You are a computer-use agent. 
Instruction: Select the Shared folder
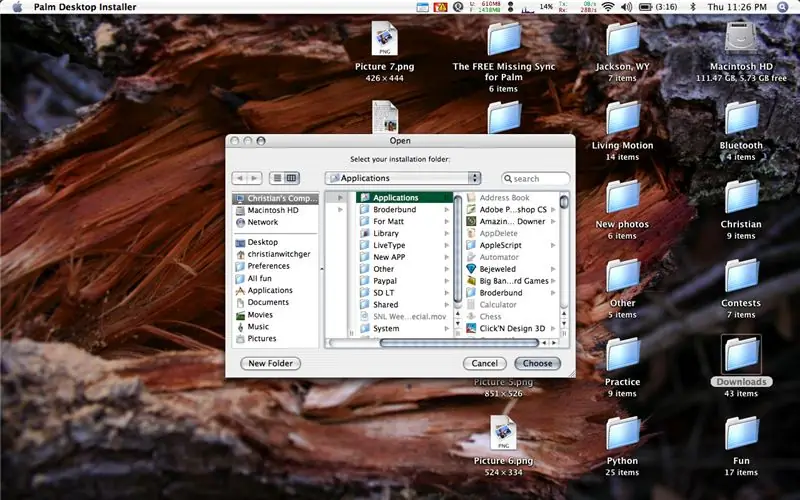[404, 305]
